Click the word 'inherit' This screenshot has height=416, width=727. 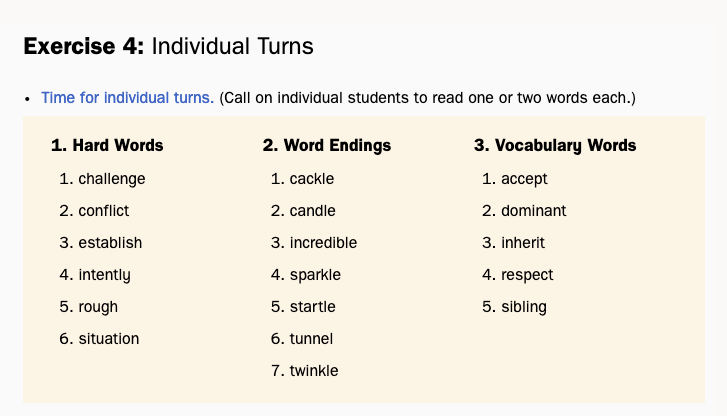[x=523, y=243]
